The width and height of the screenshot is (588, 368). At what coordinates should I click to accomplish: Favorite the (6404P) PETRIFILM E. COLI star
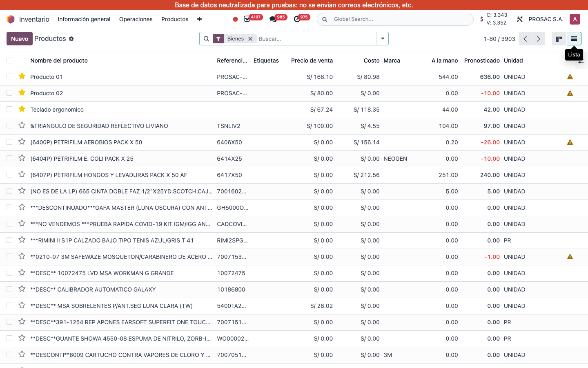[22, 158]
